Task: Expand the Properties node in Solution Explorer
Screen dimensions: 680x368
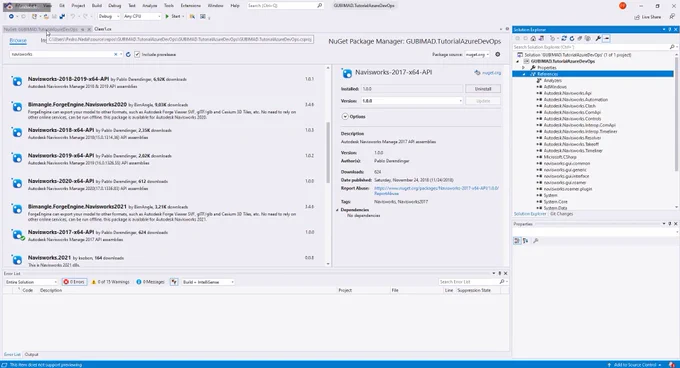Action: coord(523,68)
